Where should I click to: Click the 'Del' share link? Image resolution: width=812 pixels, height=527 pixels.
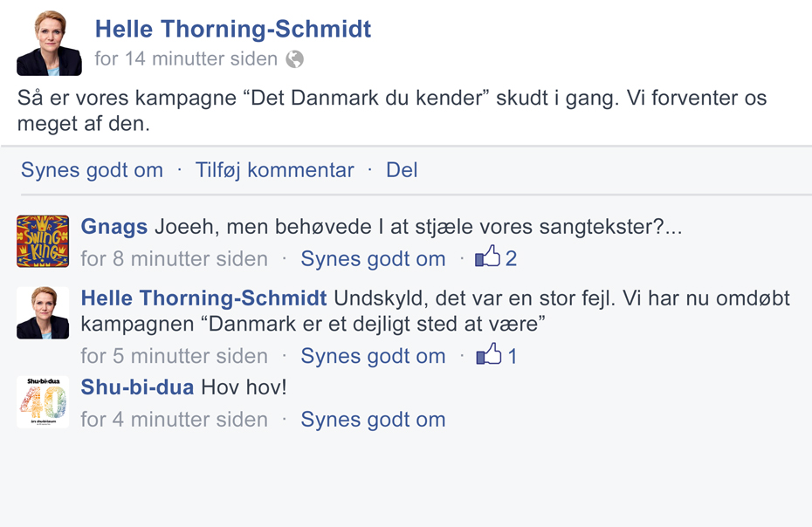[x=402, y=170]
